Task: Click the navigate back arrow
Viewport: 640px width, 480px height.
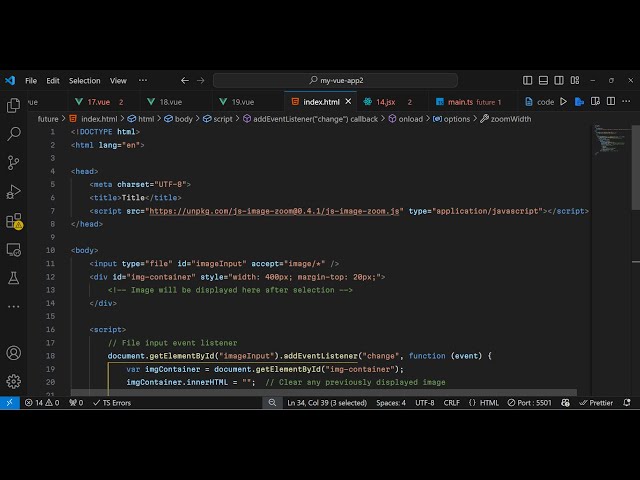Action: point(185,80)
